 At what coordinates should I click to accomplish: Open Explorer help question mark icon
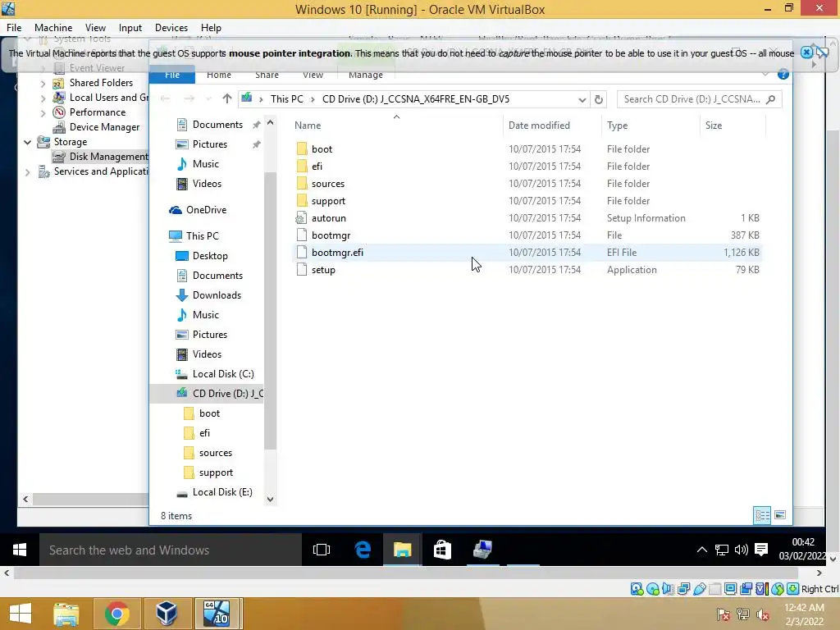pos(783,75)
